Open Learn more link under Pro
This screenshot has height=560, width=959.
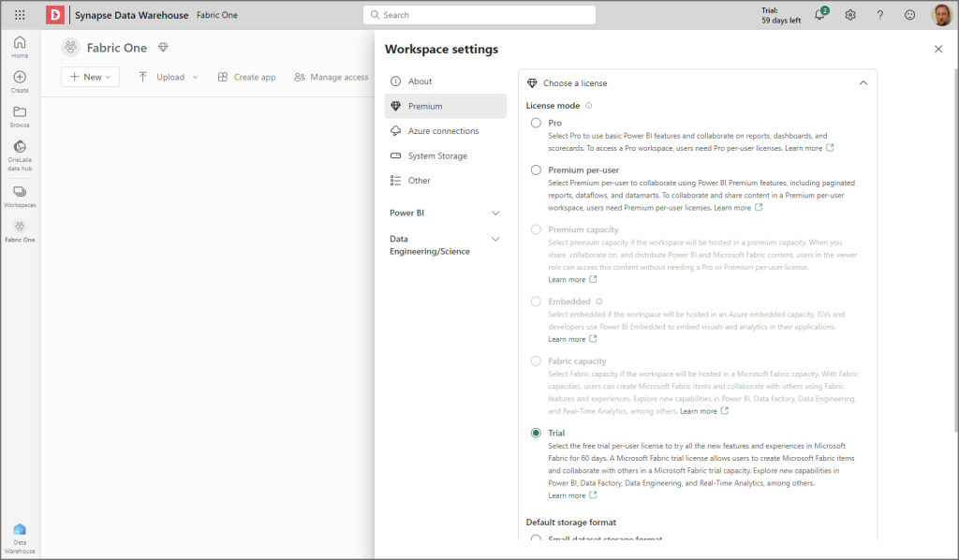point(809,148)
